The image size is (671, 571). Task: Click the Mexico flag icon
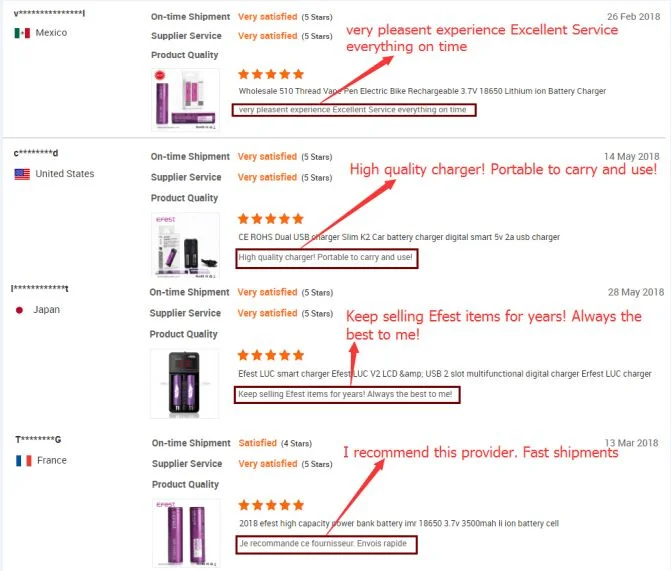[x=22, y=33]
